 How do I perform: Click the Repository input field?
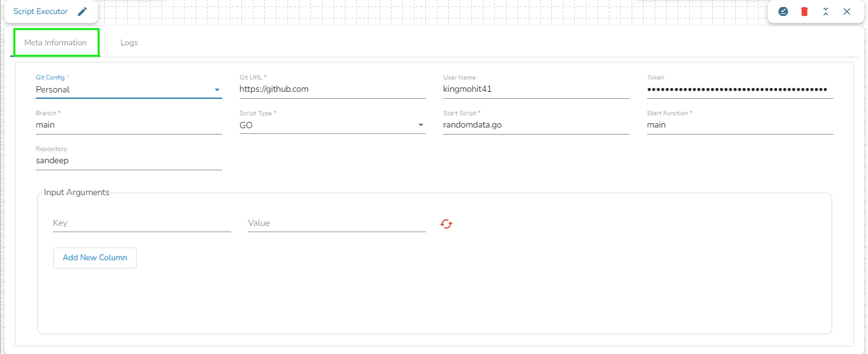click(128, 161)
